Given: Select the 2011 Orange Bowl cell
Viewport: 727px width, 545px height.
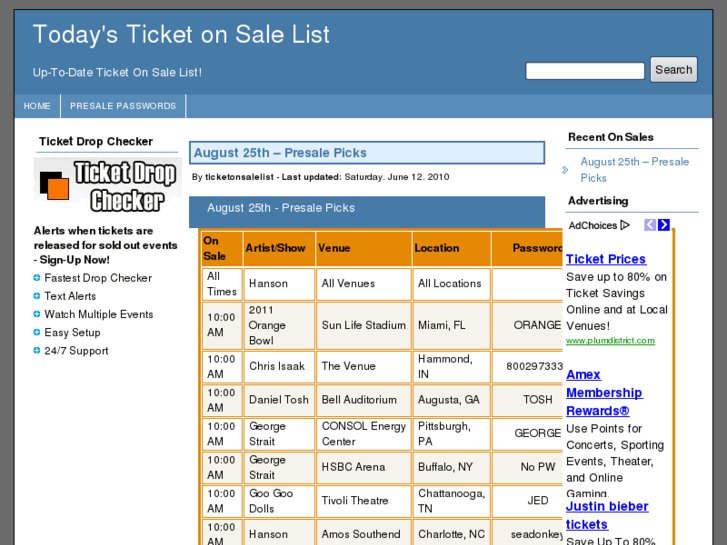Looking at the screenshot, I should 279,326.
